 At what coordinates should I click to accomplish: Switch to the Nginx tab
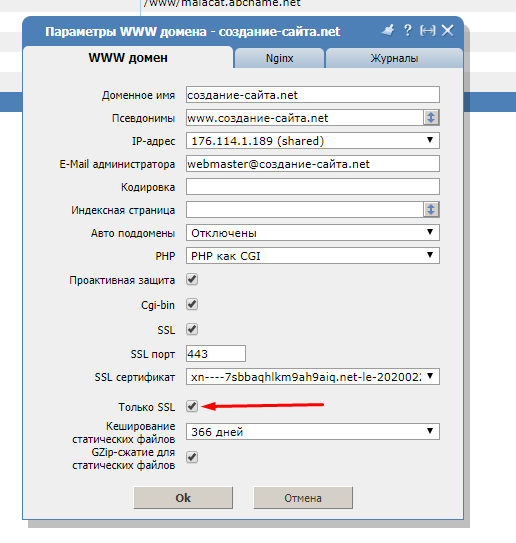coord(279,58)
